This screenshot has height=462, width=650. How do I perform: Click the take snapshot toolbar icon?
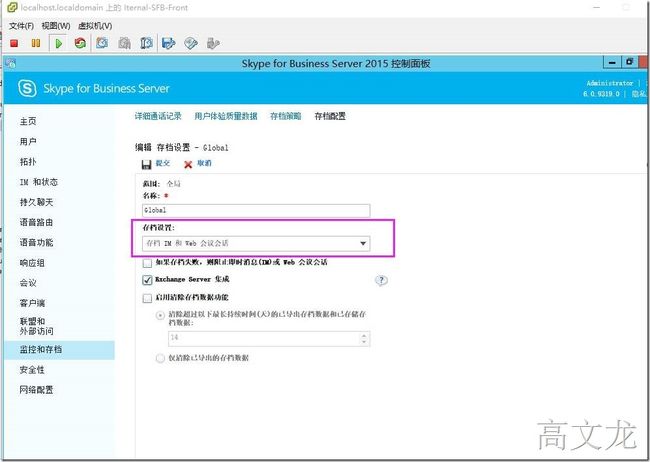click(102, 43)
